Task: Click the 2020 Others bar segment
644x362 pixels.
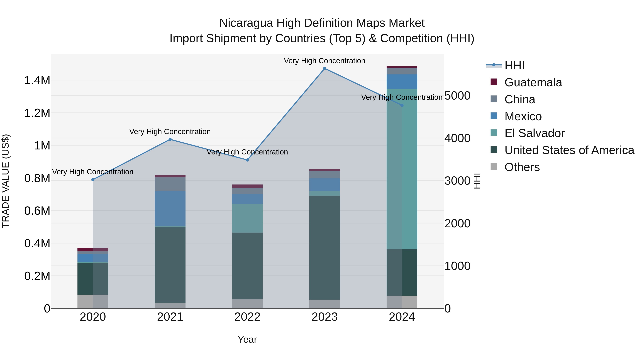Action: [93, 302]
